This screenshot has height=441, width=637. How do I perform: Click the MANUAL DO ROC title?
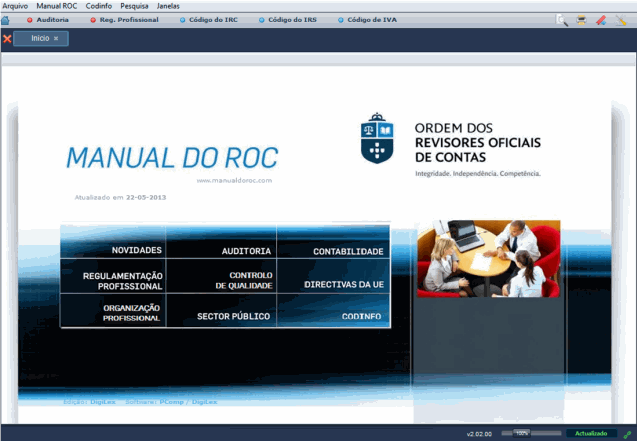coord(172,158)
